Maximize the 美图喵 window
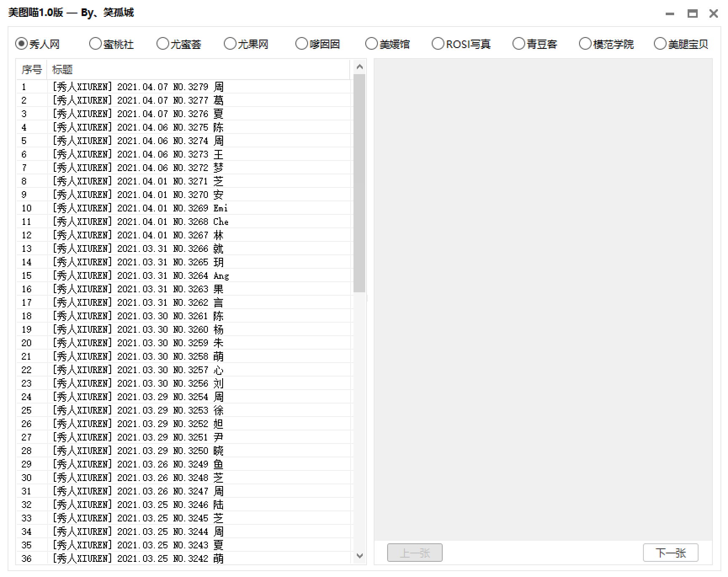Viewport: 728px width, 577px height. (x=692, y=14)
